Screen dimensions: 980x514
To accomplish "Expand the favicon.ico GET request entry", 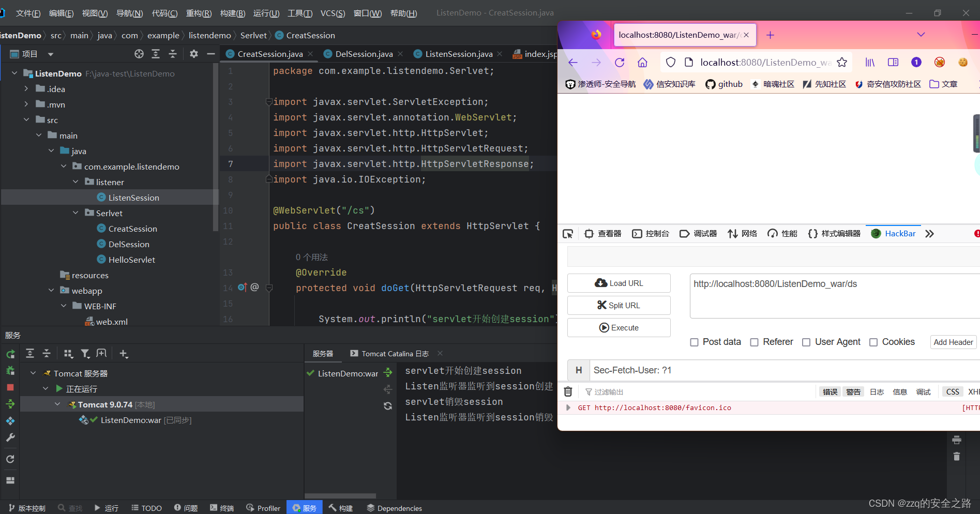I will tap(568, 407).
